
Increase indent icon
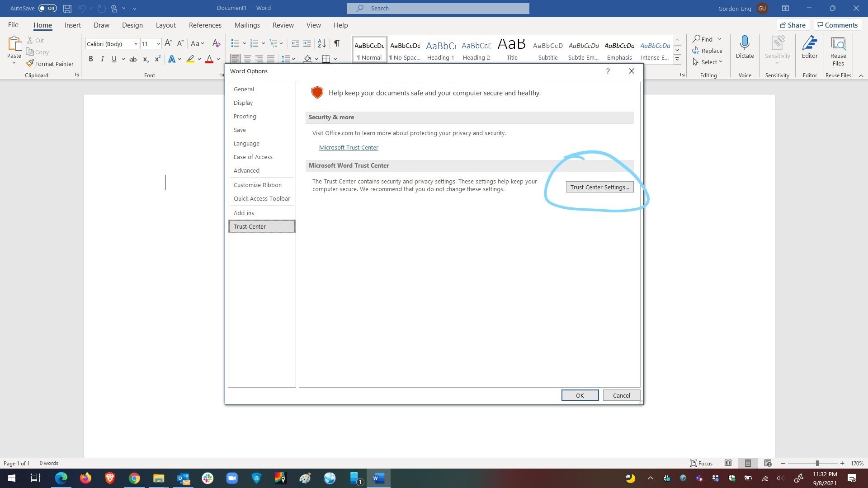point(307,43)
